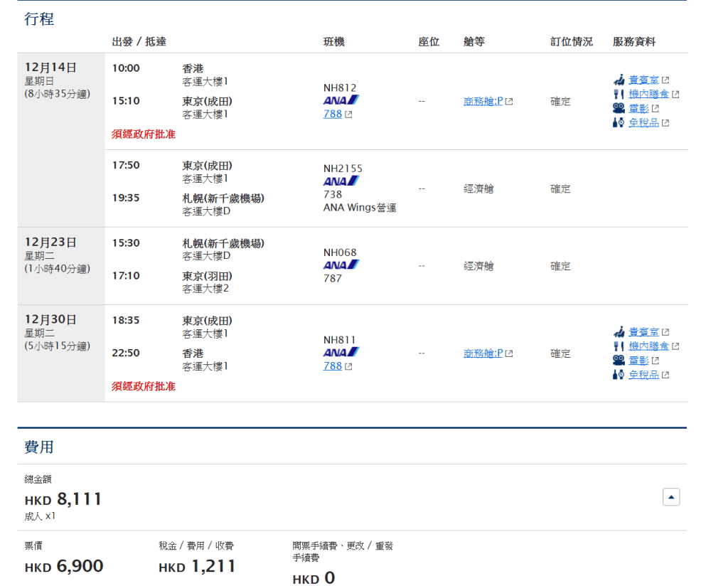This screenshot has height=586, width=728.
Task: Open the 機內膳食 link for NH812
Action: [648, 94]
